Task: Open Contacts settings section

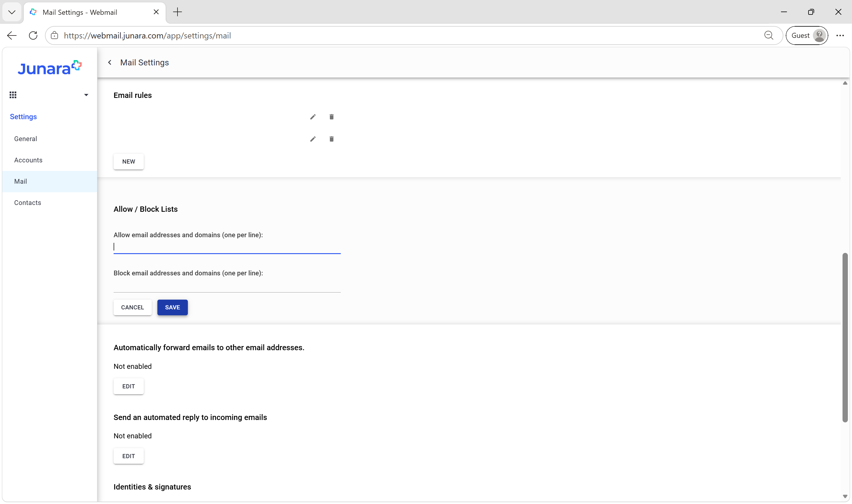Action: pos(50,203)
